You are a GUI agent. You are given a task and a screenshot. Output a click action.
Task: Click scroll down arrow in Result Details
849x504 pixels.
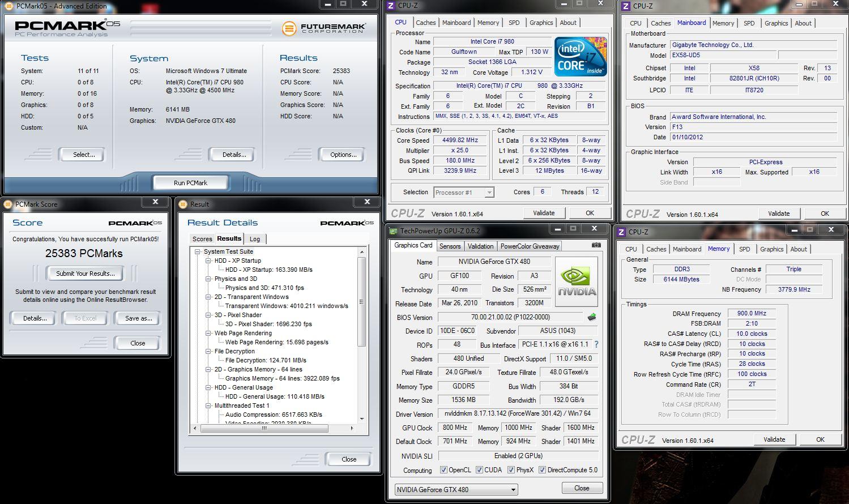click(362, 419)
